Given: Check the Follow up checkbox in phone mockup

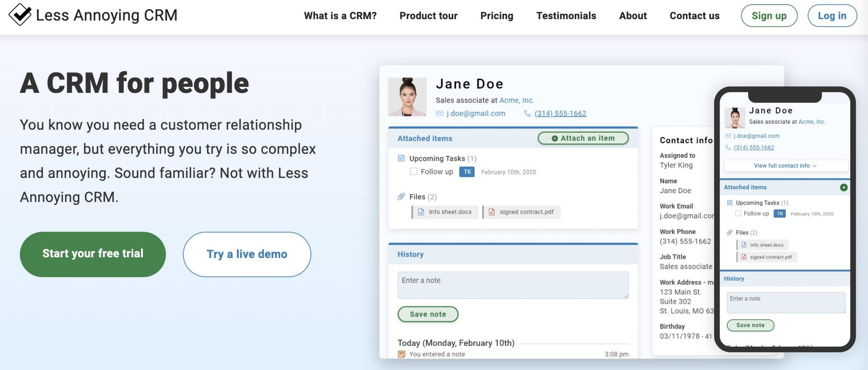Looking at the screenshot, I should (x=738, y=214).
